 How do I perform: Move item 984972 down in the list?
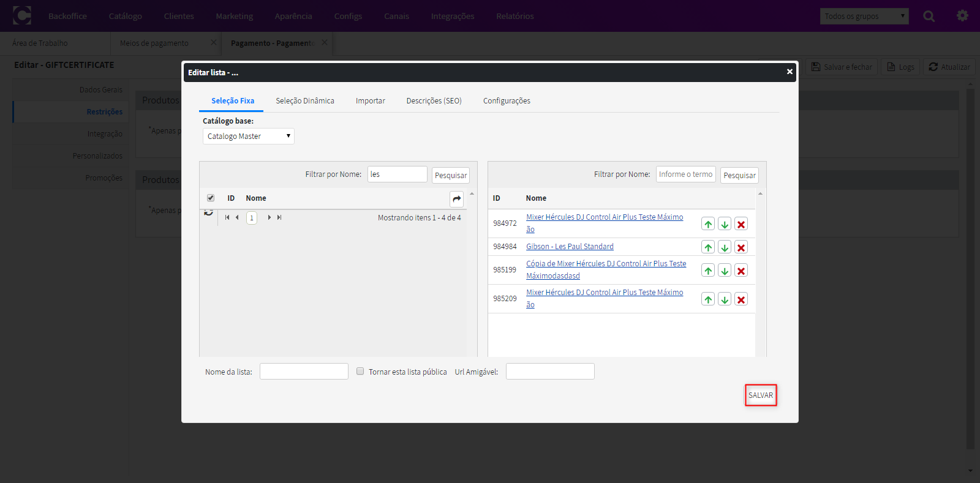[725, 224]
